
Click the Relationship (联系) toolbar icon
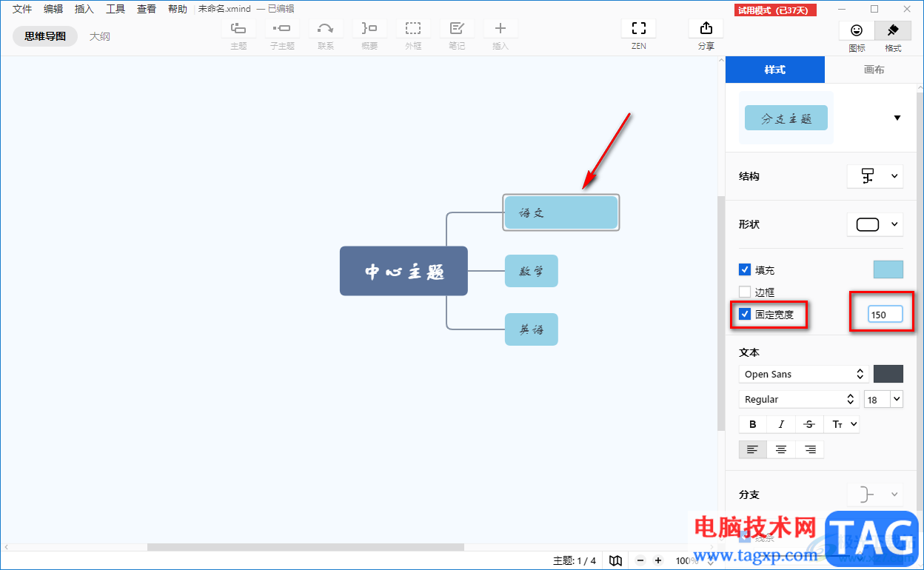[325, 29]
